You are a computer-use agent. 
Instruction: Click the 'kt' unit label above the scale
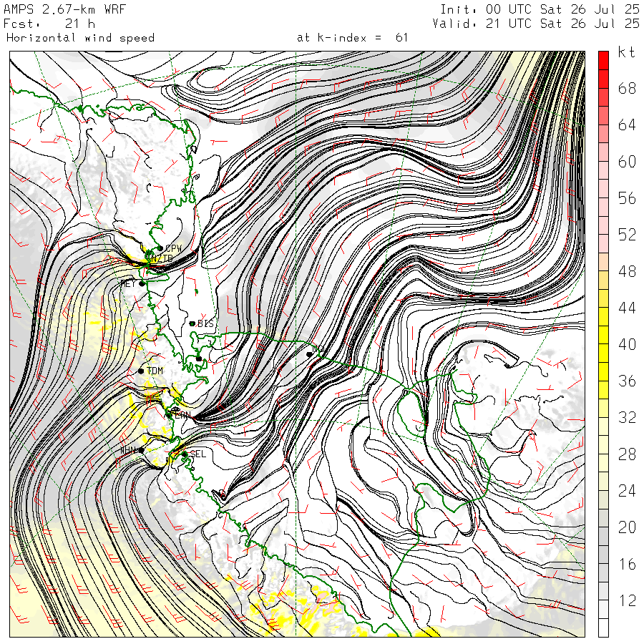point(626,52)
